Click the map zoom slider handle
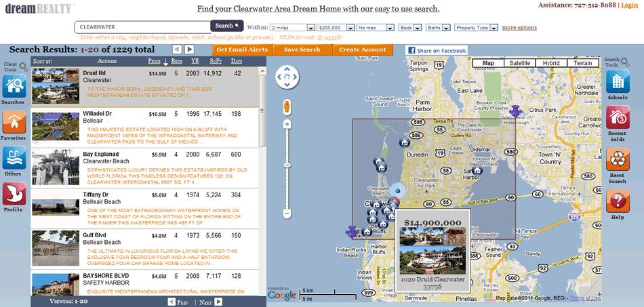 click(x=287, y=165)
